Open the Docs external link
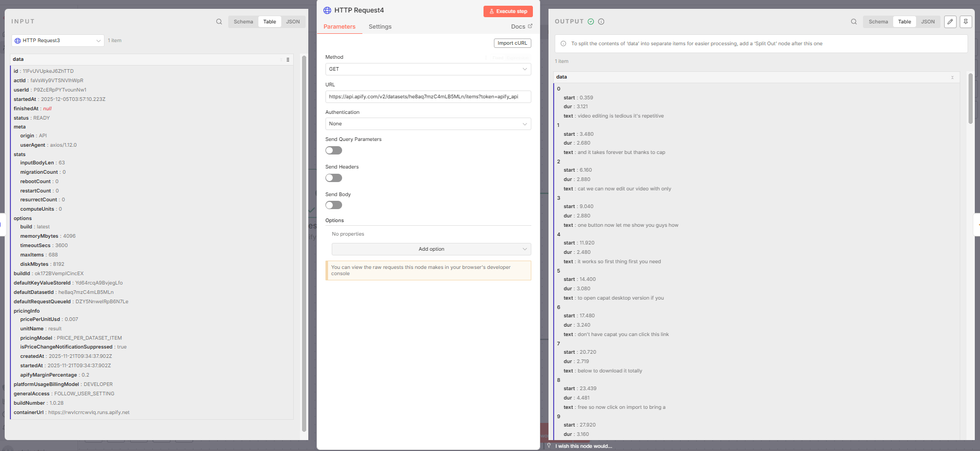 click(521, 27)
